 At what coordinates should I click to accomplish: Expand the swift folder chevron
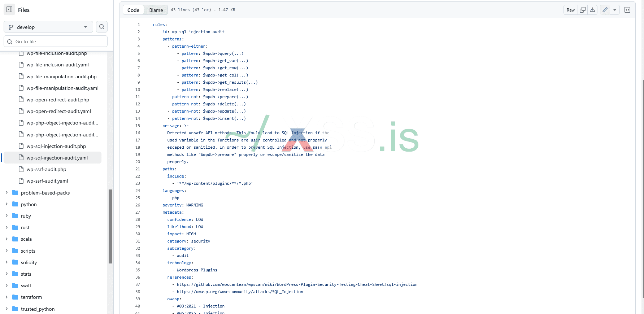click(6, 285)
